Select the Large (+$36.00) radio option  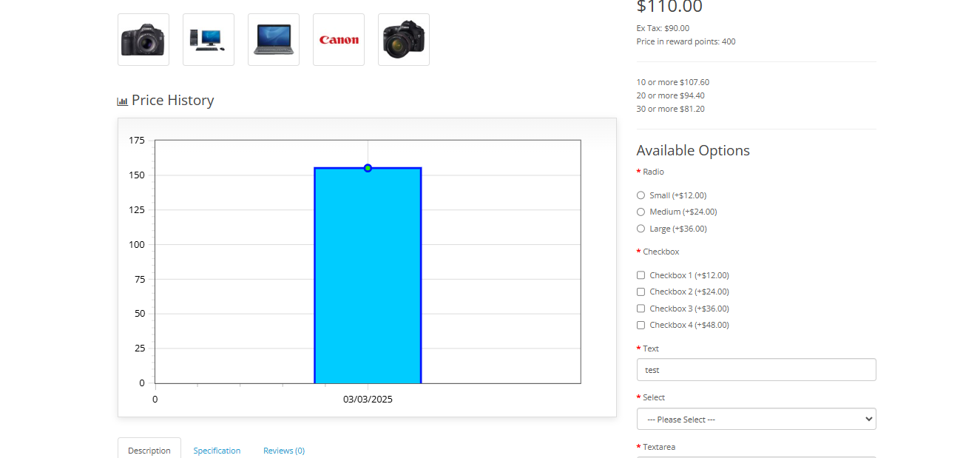(x=641, y=229)
